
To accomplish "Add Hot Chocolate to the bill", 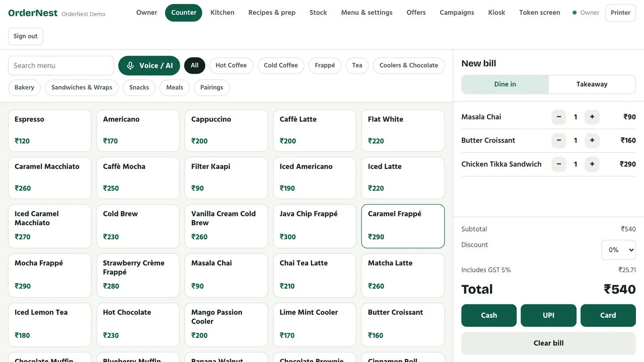I will click(x=138, y=324).
